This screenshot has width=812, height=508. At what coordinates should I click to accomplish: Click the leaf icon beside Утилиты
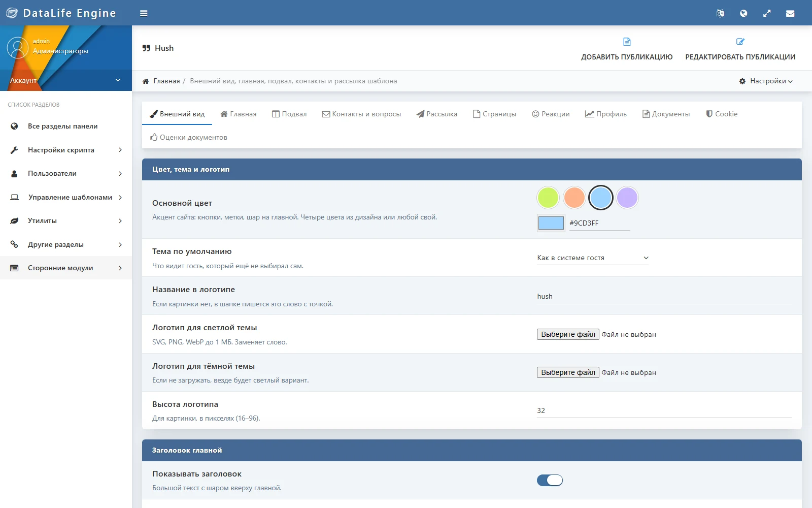14,221
